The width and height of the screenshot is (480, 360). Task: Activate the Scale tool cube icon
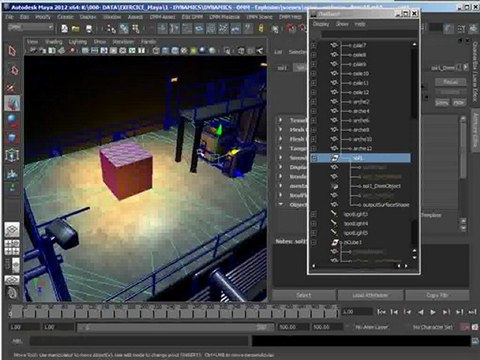click(x=12, y=138)
